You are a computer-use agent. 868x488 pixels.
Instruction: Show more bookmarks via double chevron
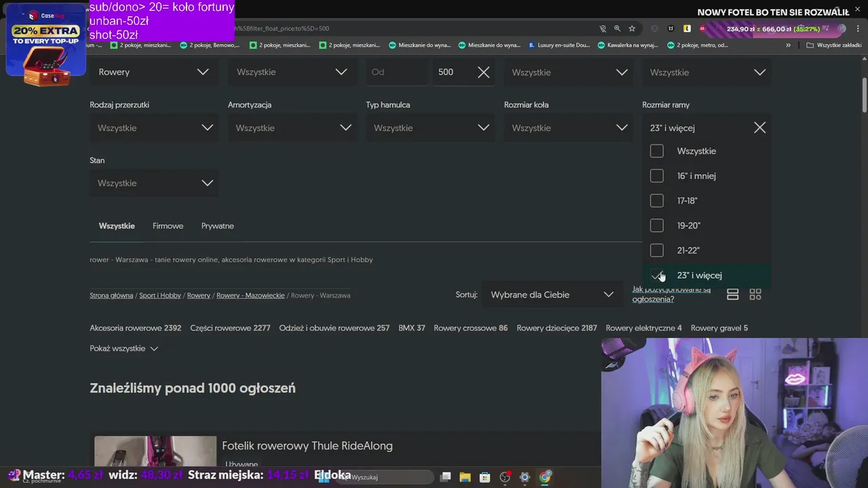click(x=788, y=45)
